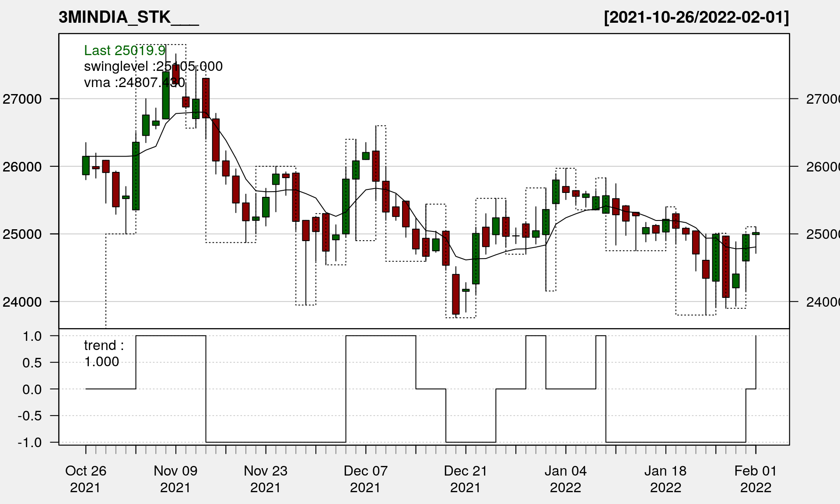Click the date range label 2021-10-26/2022-02-01
Screen dimensions: 840x504
[696, 17]
